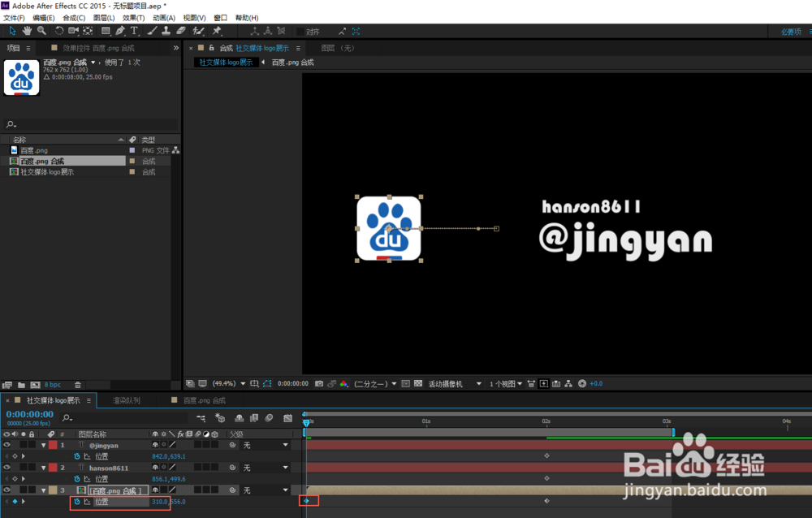The width and height of the screenshot is (812, 518).
Task: Open the resolution (二分之一) dropdown
Action: (x=375, y=384)
